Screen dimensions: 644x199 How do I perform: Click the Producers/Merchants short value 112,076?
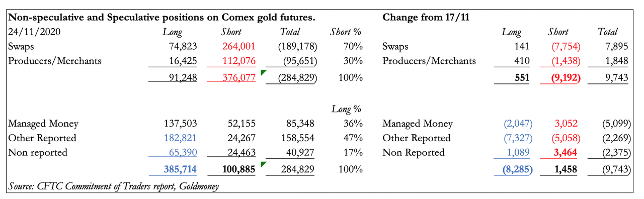tap(238, 61)
